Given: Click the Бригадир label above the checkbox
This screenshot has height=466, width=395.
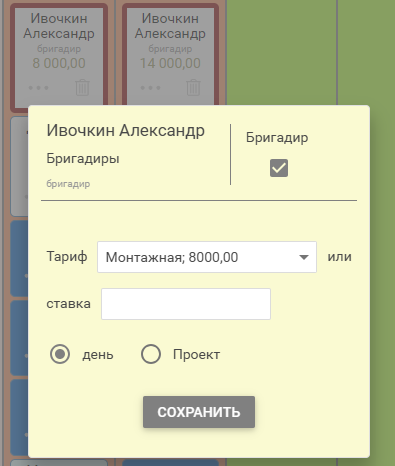Looking at the screenshot, I should [277, 138].
